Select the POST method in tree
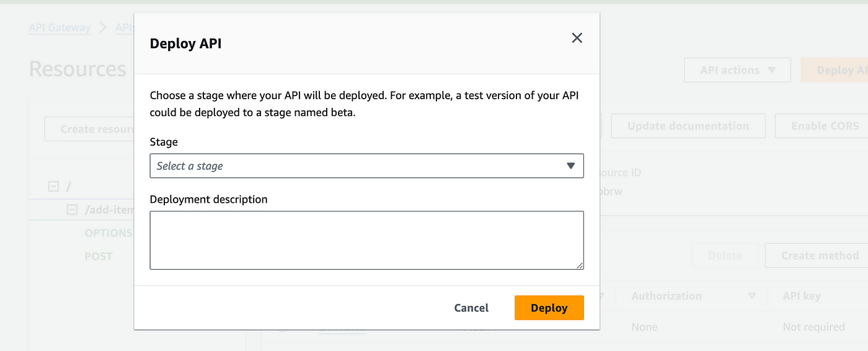This screenshot has width=868, height=351. (99, 256)
